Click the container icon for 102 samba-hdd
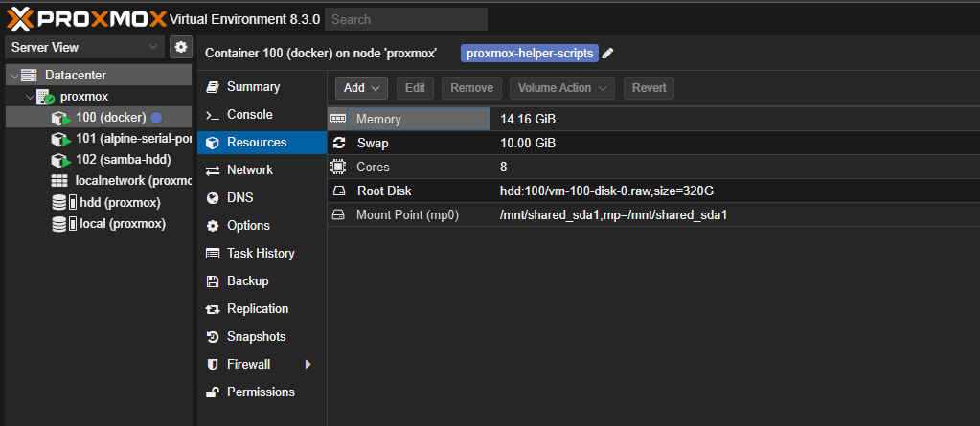Viewport: 980px width, 426px height. click(x=60, y=160)
